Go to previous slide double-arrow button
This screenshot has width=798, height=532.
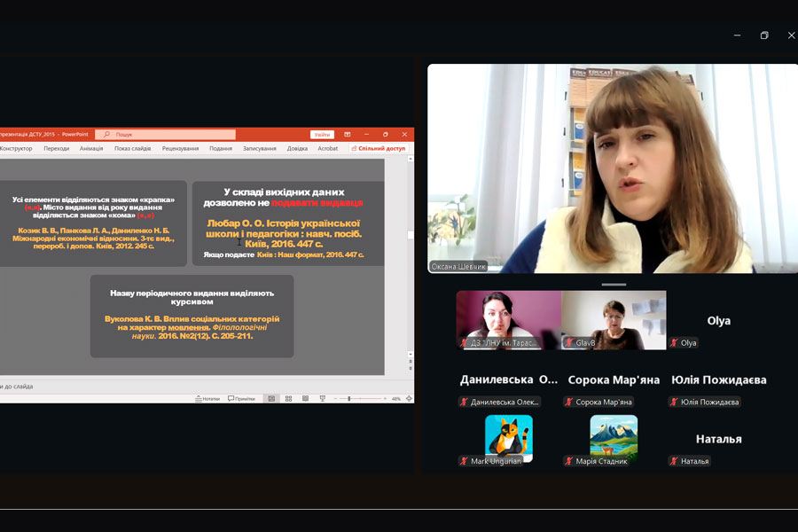tap(411, 362)
